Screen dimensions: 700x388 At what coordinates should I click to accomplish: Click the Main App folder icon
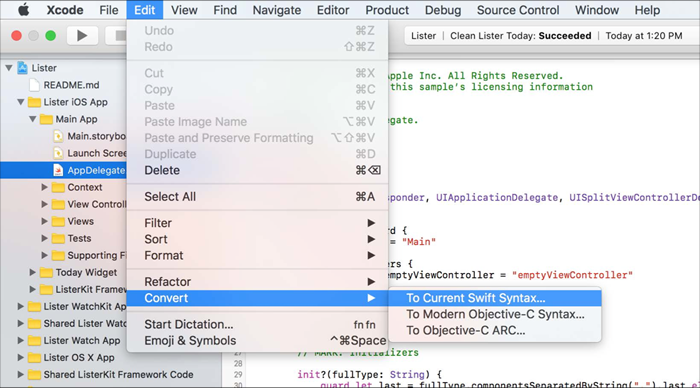coord(46,119)
